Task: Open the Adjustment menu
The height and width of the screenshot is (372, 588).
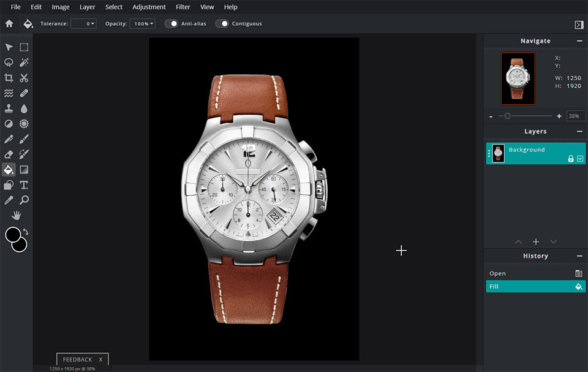Action: click(149, 7)
